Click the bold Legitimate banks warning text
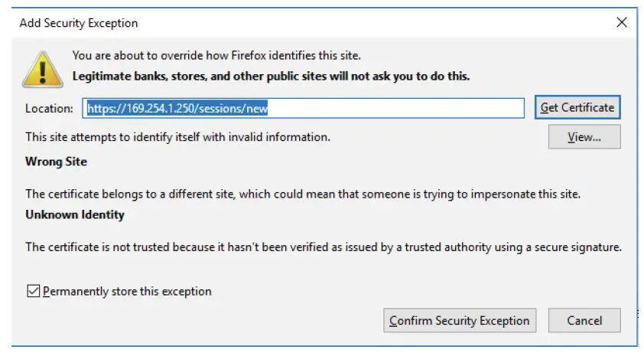The image size is (644, 353). pos(271,76)
